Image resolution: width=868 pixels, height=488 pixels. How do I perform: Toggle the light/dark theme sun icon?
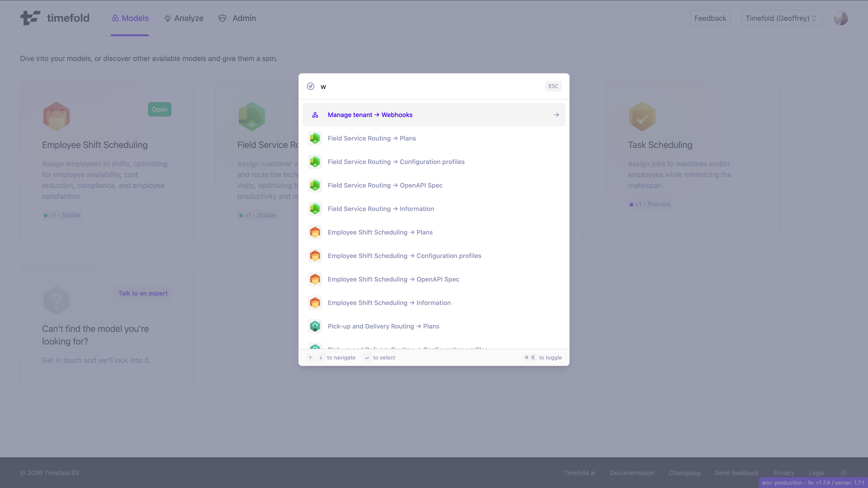pos(843,473)
